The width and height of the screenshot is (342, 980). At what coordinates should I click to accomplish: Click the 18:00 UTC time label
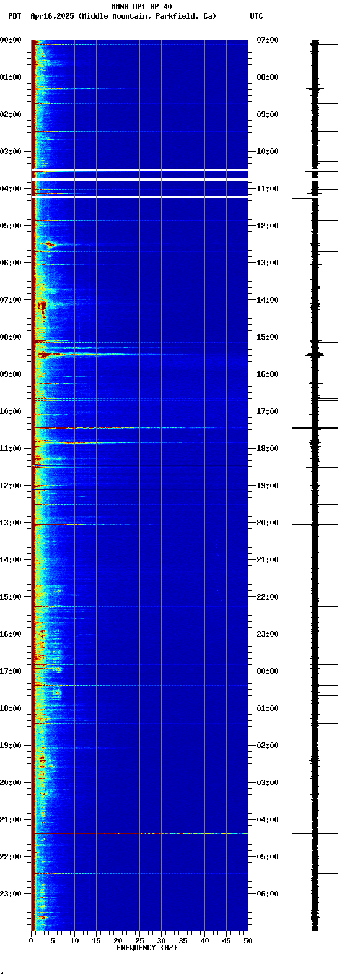pos(268,449)
